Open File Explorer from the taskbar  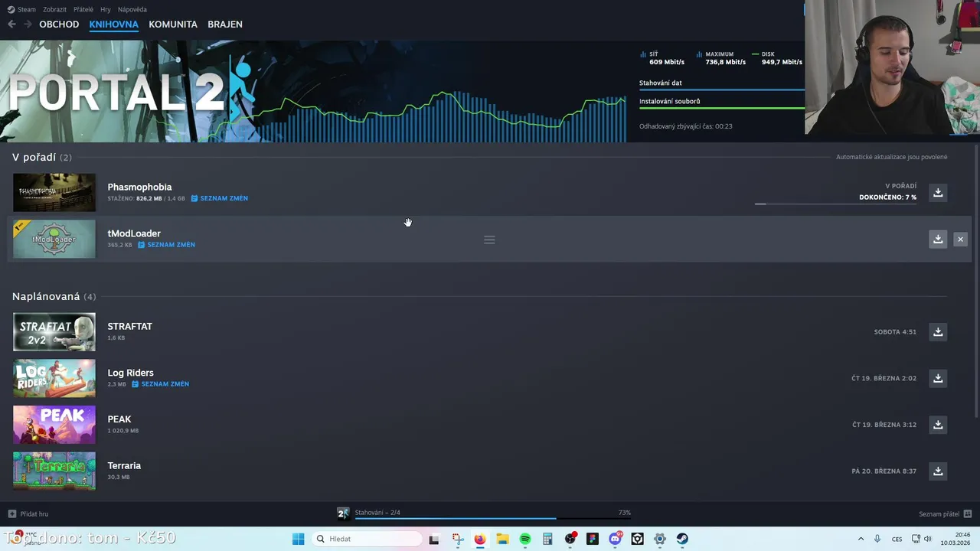(x=502, y=539)
